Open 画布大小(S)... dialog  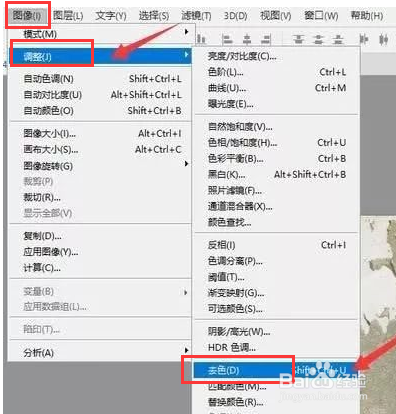[x=100, y=149]
